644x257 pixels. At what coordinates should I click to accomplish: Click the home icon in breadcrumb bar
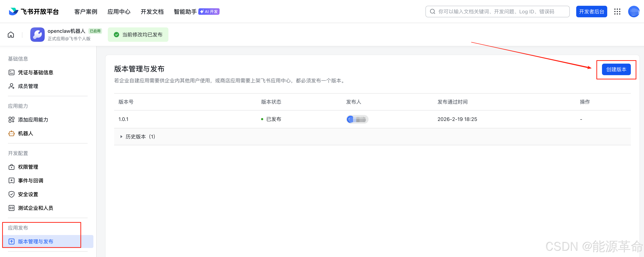(11, 35)
